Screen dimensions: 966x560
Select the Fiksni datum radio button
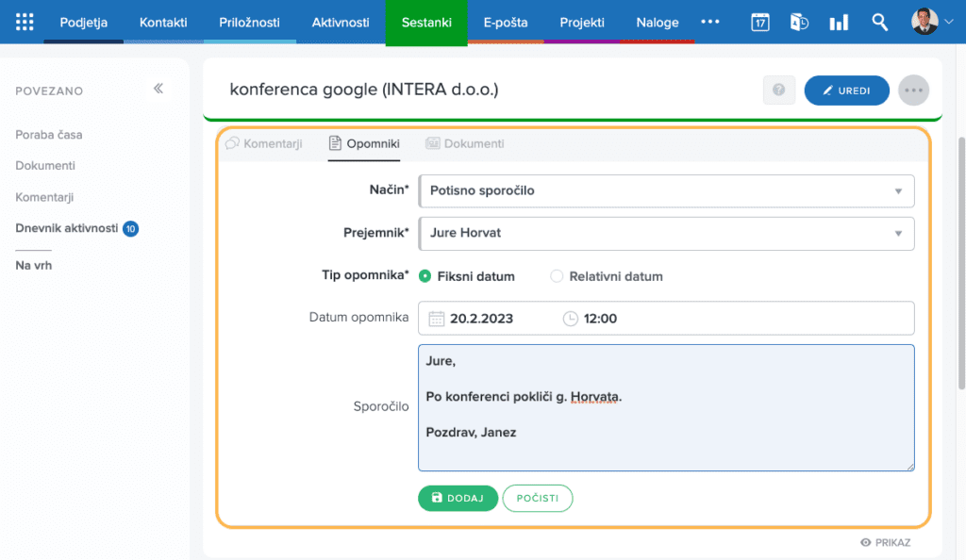pyautogui.click(x=425, y=276)
